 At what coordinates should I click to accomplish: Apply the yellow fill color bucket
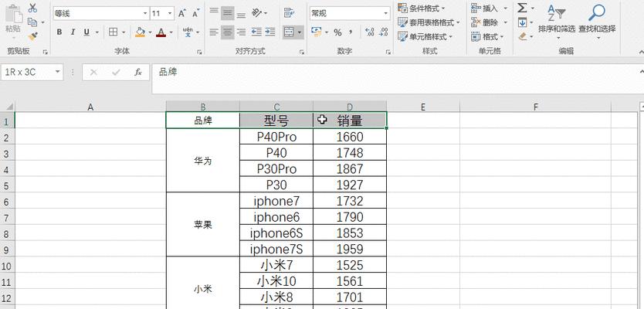[140, 32]
